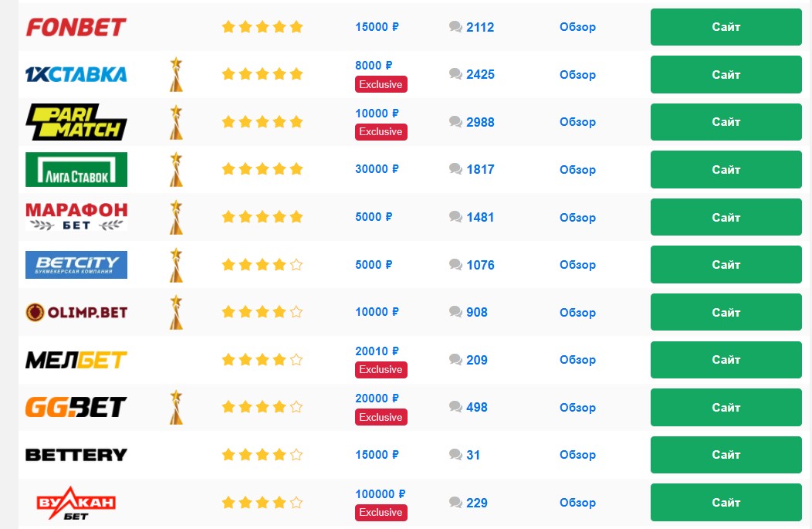Screen dimensions: 812x529
Task: Click the Вулкан Бет logo
Action: pyautogui.click(x=76, y=503)
